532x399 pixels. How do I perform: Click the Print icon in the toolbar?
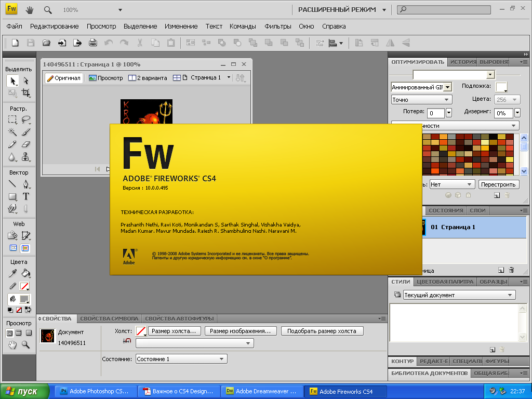point(92,43)
